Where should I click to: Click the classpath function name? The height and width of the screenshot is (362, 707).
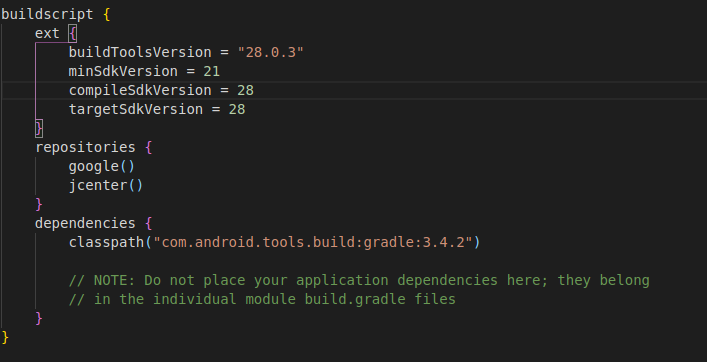point(106,242)
